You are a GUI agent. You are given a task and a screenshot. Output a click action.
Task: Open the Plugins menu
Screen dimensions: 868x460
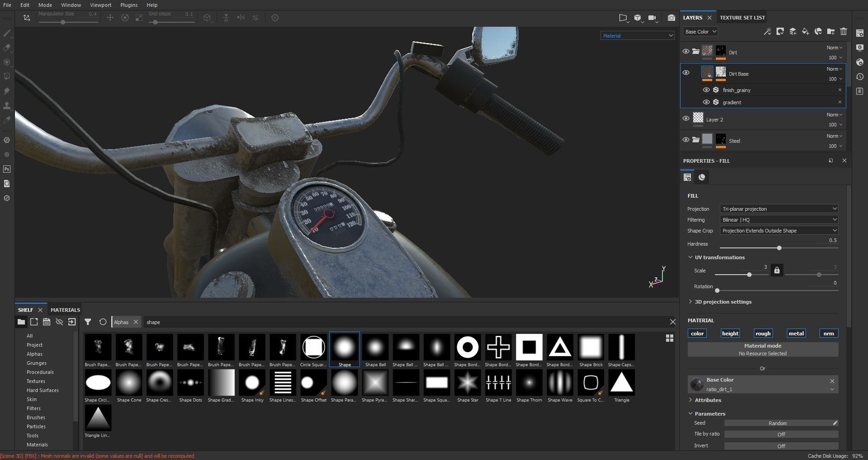pos(129,5)
